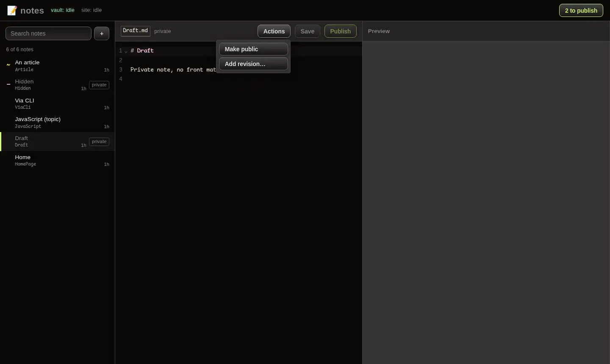The height and width of the screenshot is (364, 610).
Task: Click the '# Draft' heading in the editor
Action: point(142,51)
